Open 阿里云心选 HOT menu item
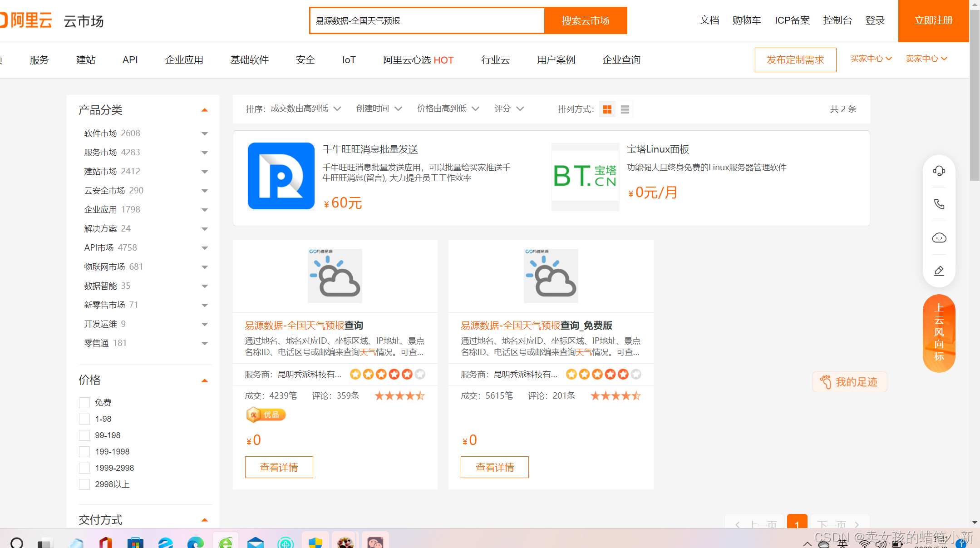Image resolution: width=980 pixels, height=548 pixels. pyautogui.click(x=418, y=60)
